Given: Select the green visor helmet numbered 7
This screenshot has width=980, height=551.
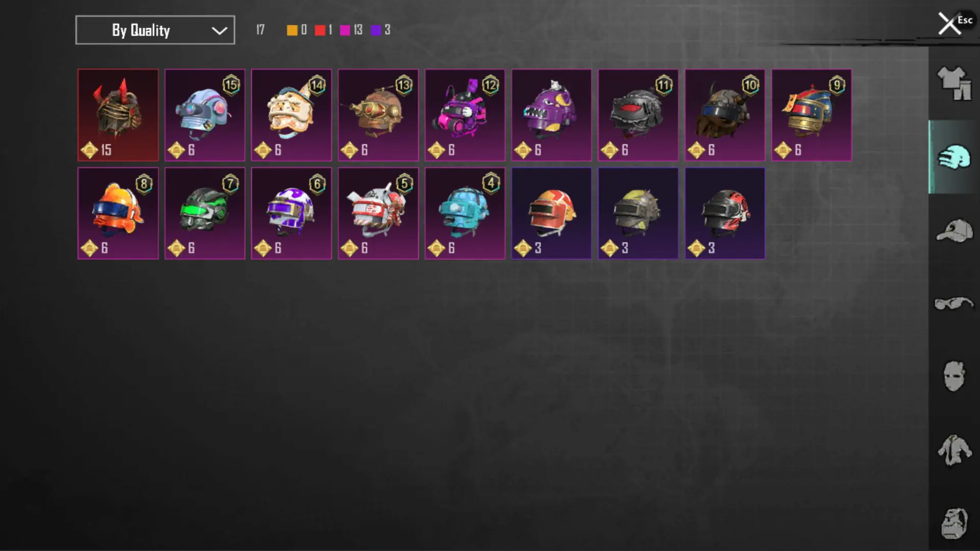Looking at the screenshot, I should [x=205, y=213].
